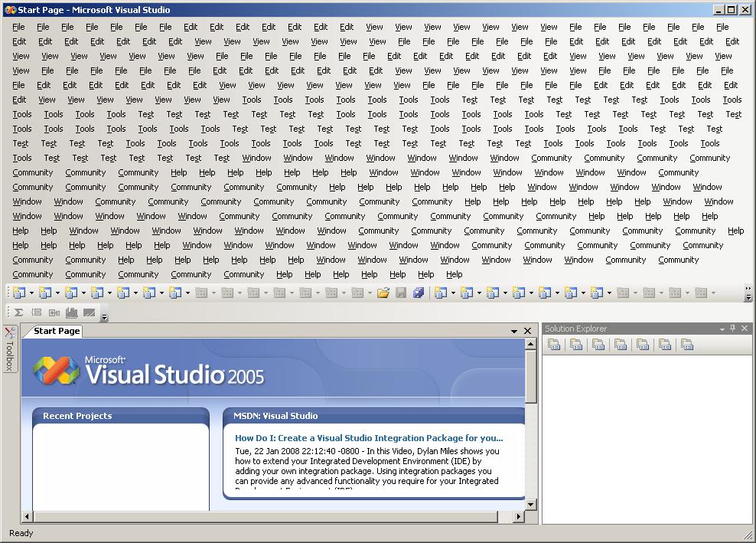
Task: Click the Start Page horizontal scrollbar left arrow
Action: click(27, 516)
